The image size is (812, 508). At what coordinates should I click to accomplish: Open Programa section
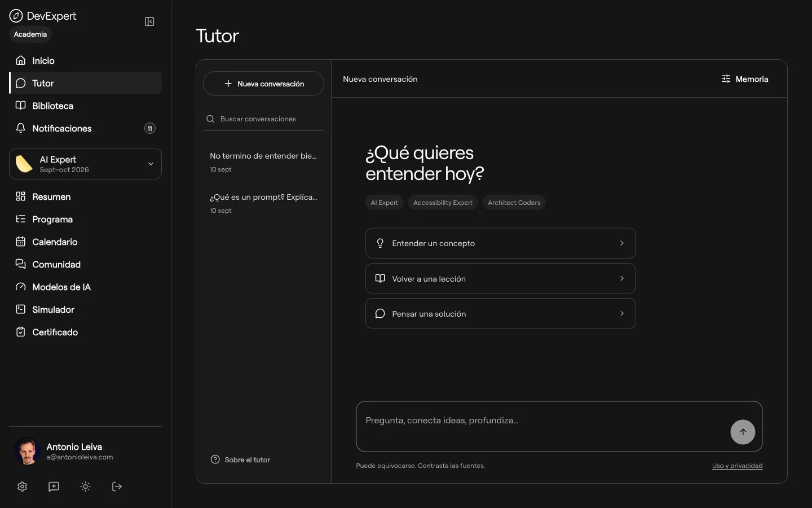tap(86, 219)
